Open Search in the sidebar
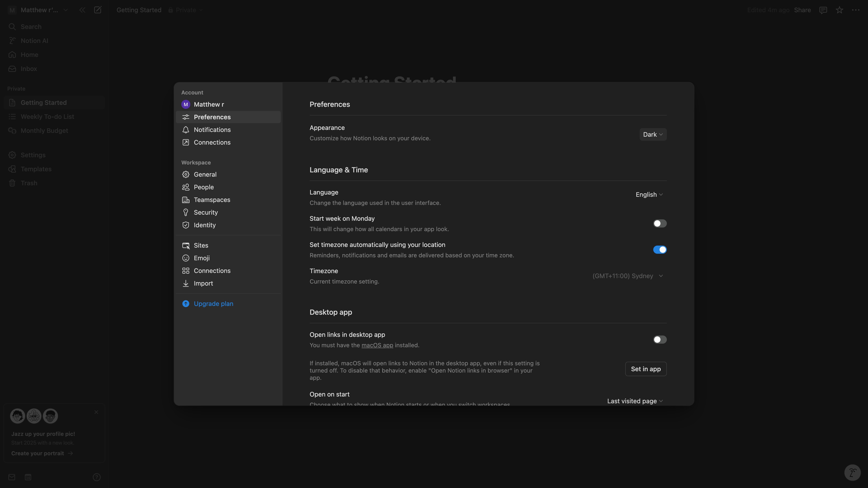 pyautogui.click(x=54, y=27)
